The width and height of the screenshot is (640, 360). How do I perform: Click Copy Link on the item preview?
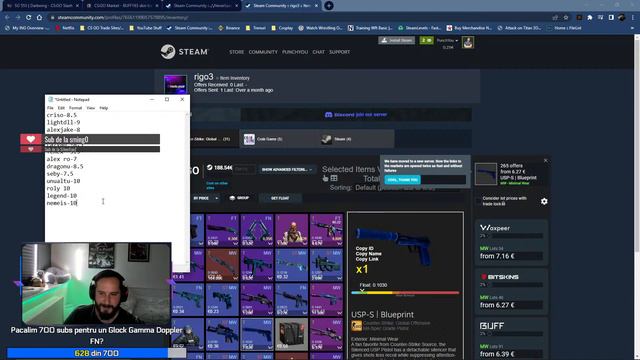pos(367,259)
